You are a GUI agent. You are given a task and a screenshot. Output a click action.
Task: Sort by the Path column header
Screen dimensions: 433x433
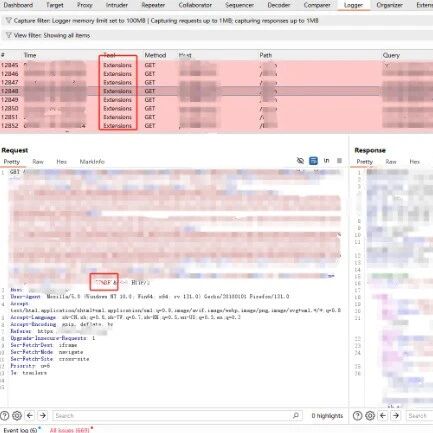[x=266, y=55]
